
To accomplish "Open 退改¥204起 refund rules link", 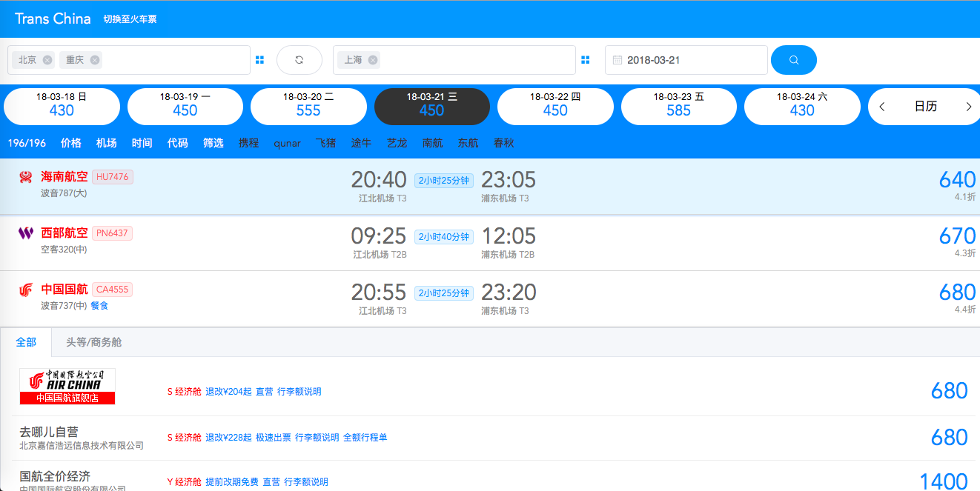I will [228, 392].
